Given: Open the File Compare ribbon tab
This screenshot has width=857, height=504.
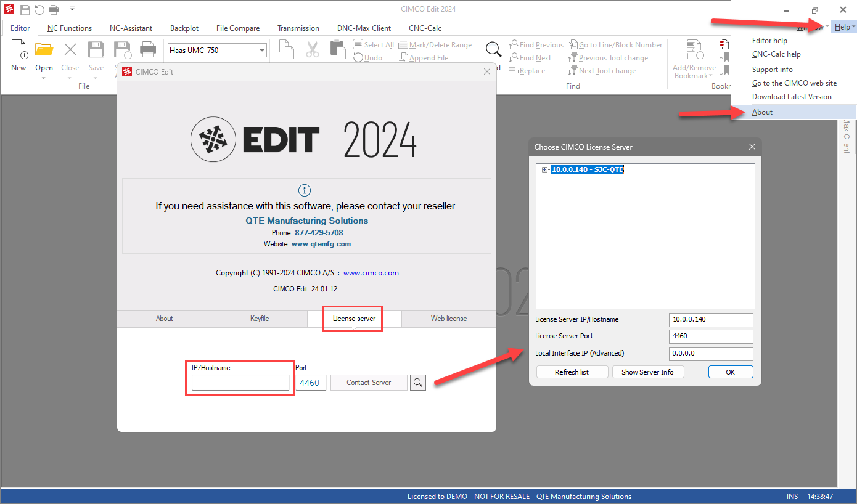Looking at the screenshot, I should tap(238, 28).
